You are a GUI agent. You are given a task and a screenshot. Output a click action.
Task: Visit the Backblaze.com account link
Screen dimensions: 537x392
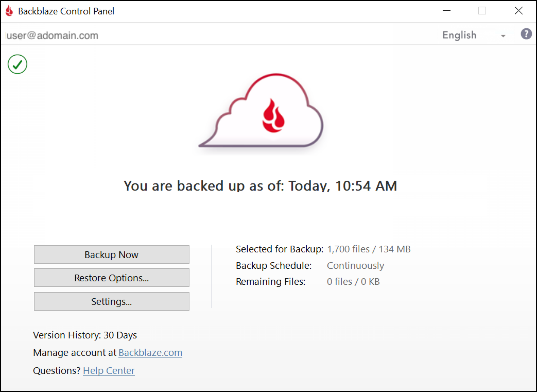coord(150,353)
